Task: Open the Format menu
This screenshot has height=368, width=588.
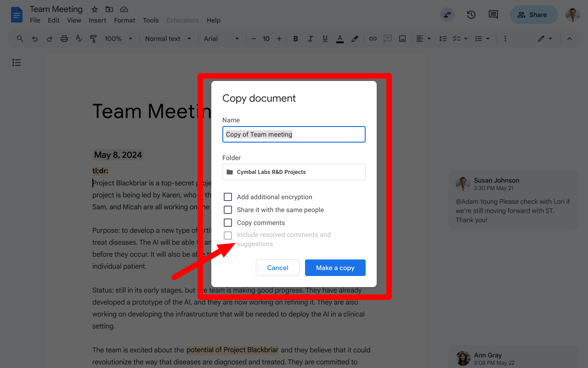Action: coord(124,20)
